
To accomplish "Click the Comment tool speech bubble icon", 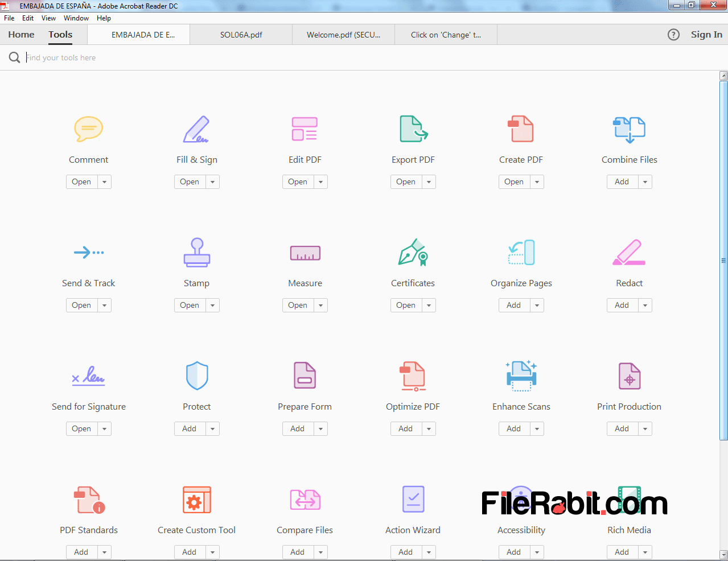I will point(89,129).
